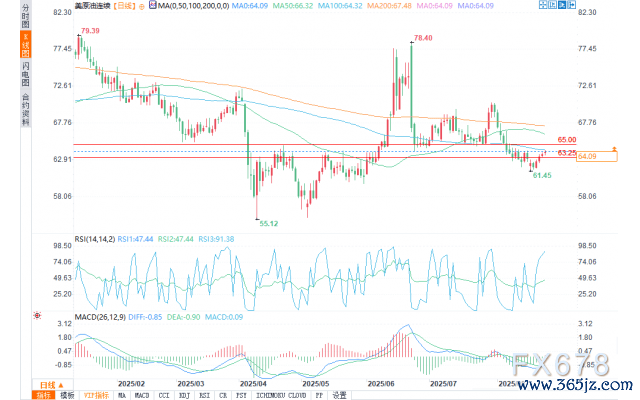Click the 2025/04 date on time axis
The height and width of the screenshot is (400, 640).
(253, 382)
